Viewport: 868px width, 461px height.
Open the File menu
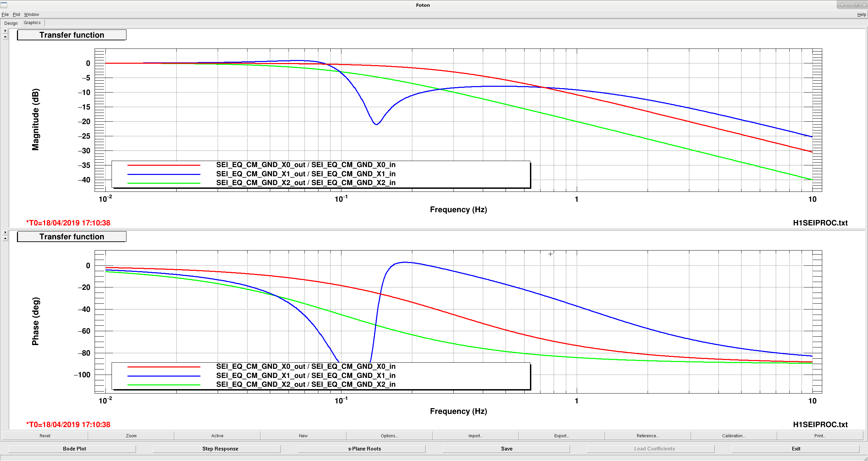5,15
